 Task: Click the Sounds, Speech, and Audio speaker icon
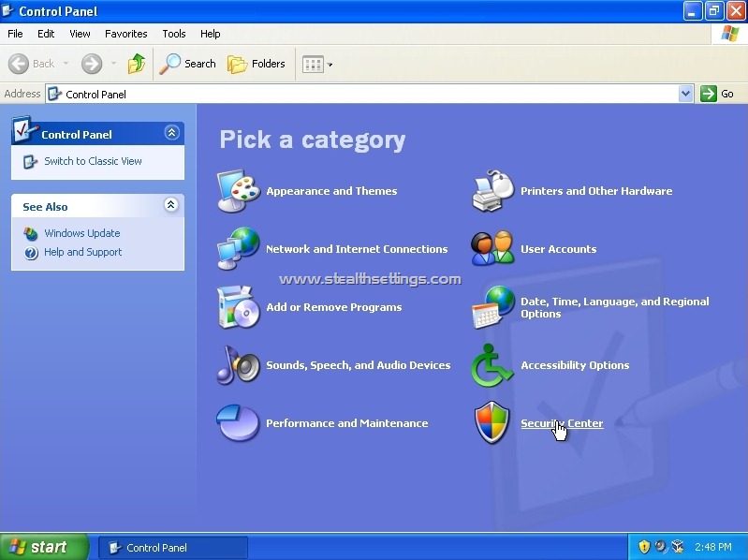coord(238,365)
